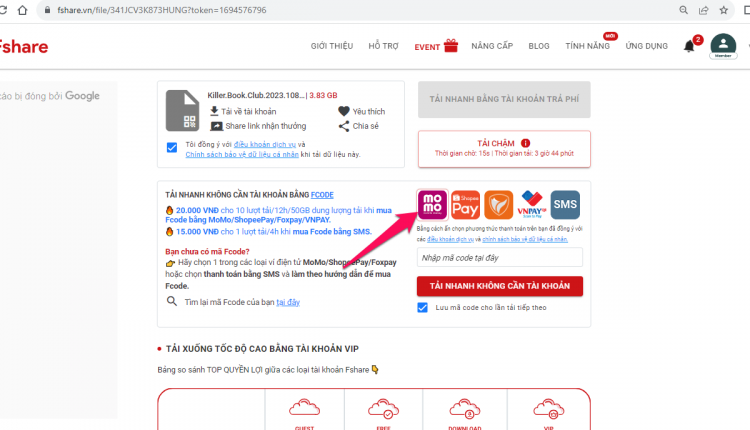This screenshot has width=750, height=430.
Task: Open the GIỚI THIỆU menu item
Action: click(x=332, y=46)
